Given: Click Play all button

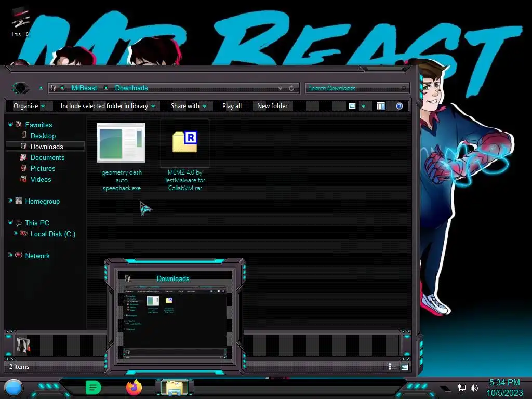Looking at the screenshot, I should (x=232, y=106).
